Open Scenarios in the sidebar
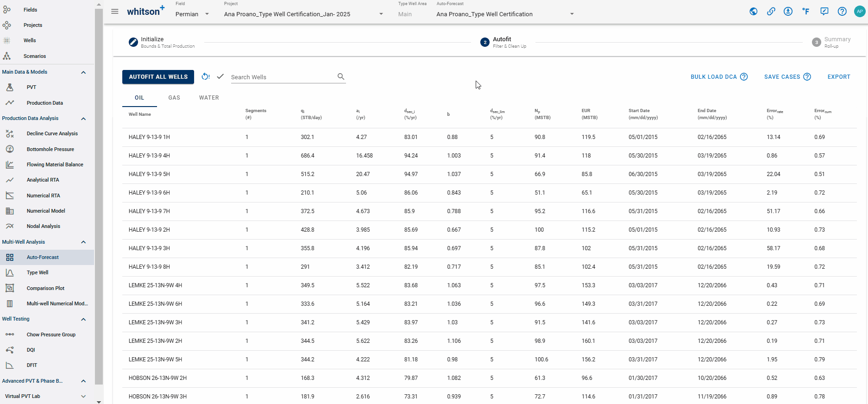 click(46, 56)
